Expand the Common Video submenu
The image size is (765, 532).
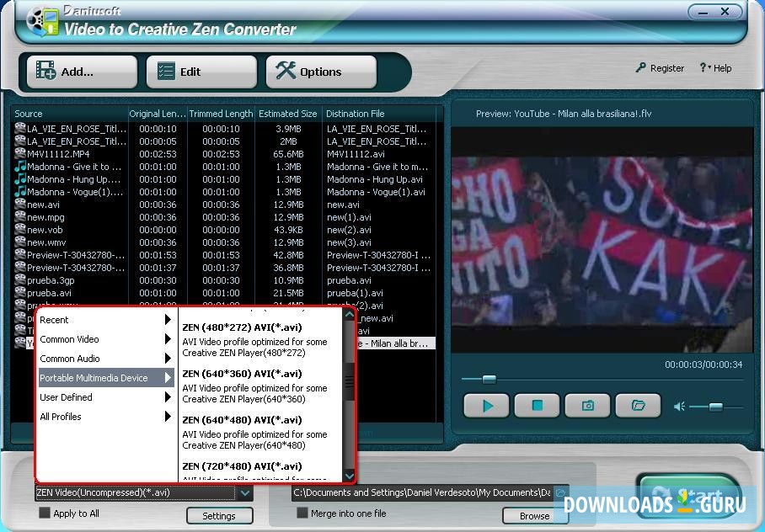106,339
